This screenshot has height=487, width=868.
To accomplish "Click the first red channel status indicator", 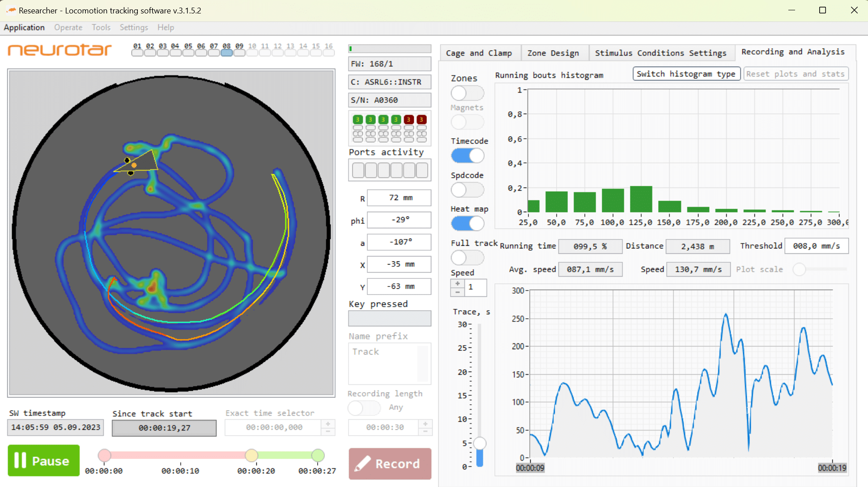I will (x=408, y=120).
